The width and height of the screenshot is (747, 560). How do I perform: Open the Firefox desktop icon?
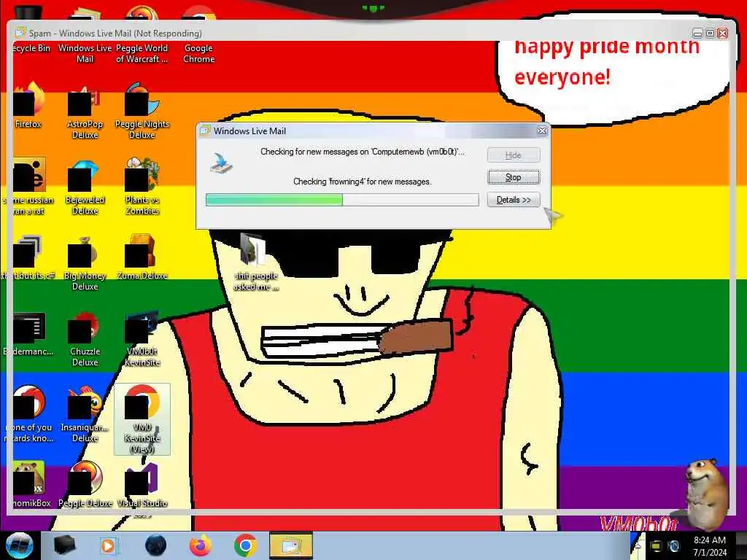pos(28,106)
